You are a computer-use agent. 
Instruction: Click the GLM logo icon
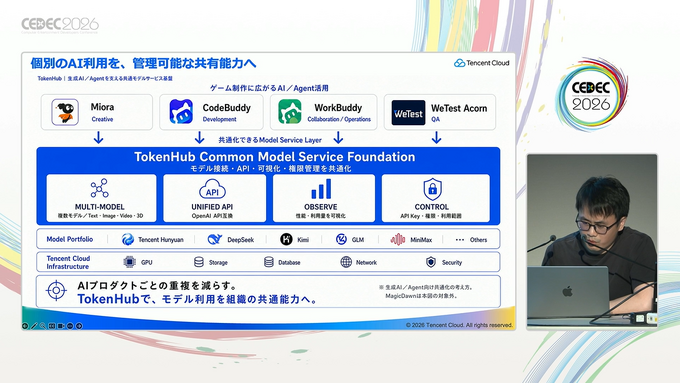click(341, 239)
